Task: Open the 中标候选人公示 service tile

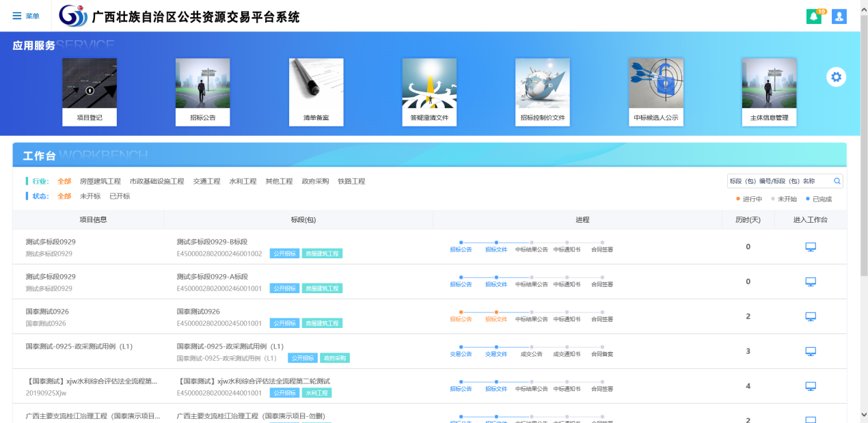Action: point(655,92)
